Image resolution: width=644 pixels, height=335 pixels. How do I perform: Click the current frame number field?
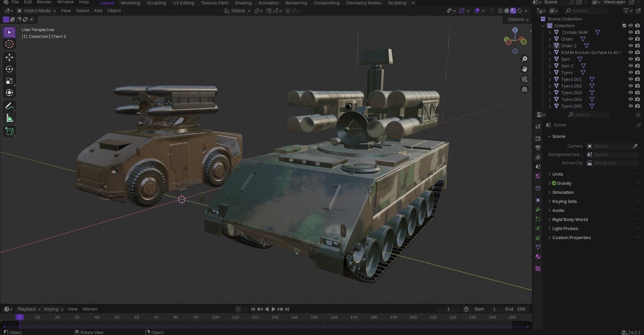click(x=448, y=309)
